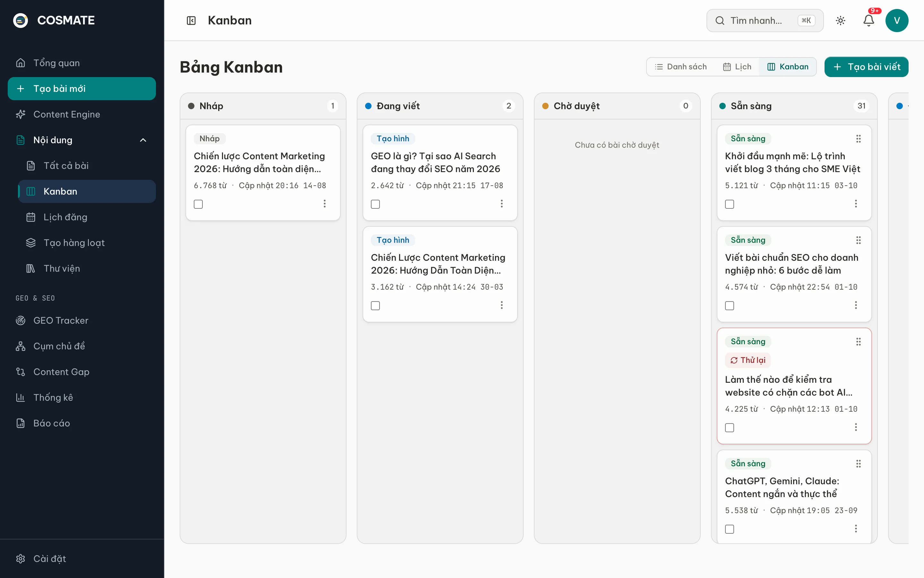
Task: Select Làm thế nào để kiểm tra card checkbox
Action: point(730,427)
